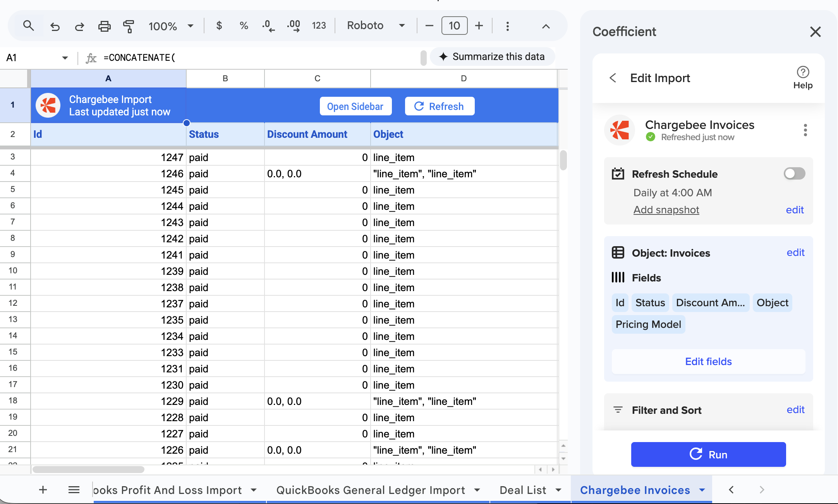Click the print icon

104,26
